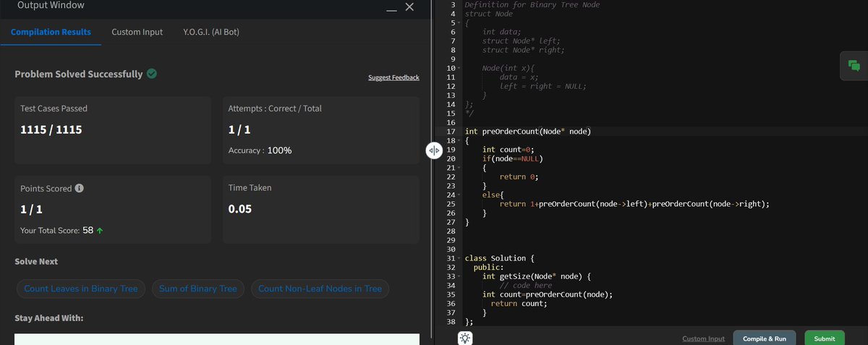The image size is (868, 345).
Task: Close the Output Window panel
Action: [409, 7]
